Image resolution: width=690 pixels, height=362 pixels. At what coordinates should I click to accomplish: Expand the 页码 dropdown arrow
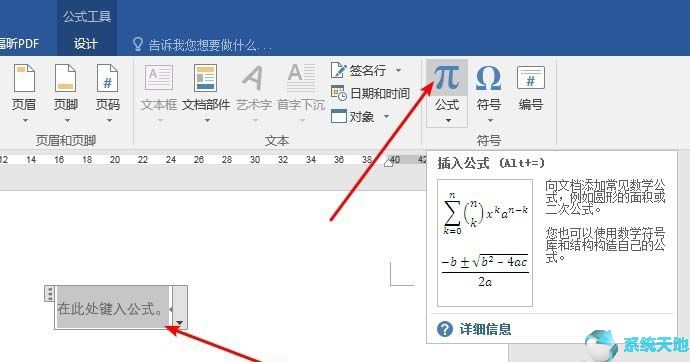coord(109,121)
